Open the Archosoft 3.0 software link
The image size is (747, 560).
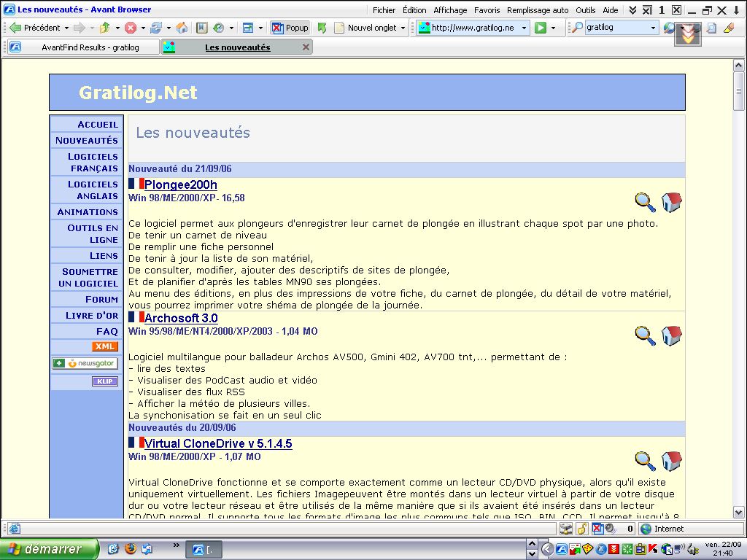click(181, 318)
